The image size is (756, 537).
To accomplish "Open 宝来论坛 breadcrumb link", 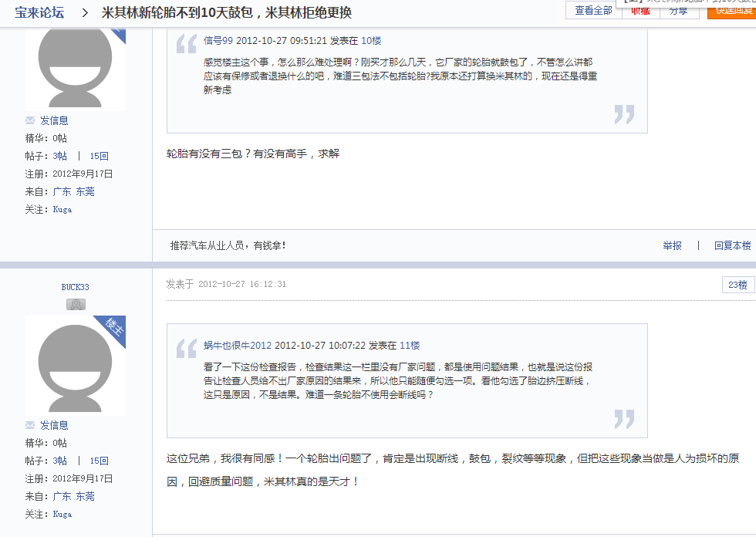I will click(x=39, y=12).
